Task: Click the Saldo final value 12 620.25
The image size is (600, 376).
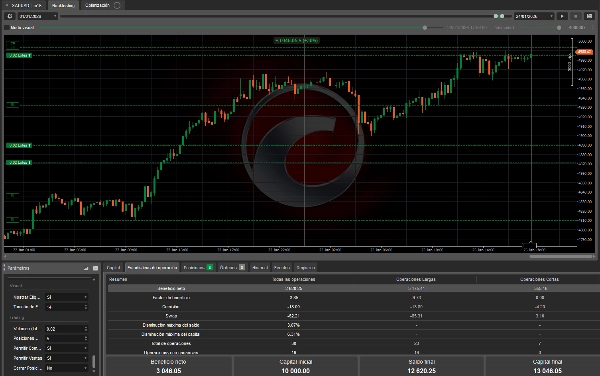Action: [422, 371]
